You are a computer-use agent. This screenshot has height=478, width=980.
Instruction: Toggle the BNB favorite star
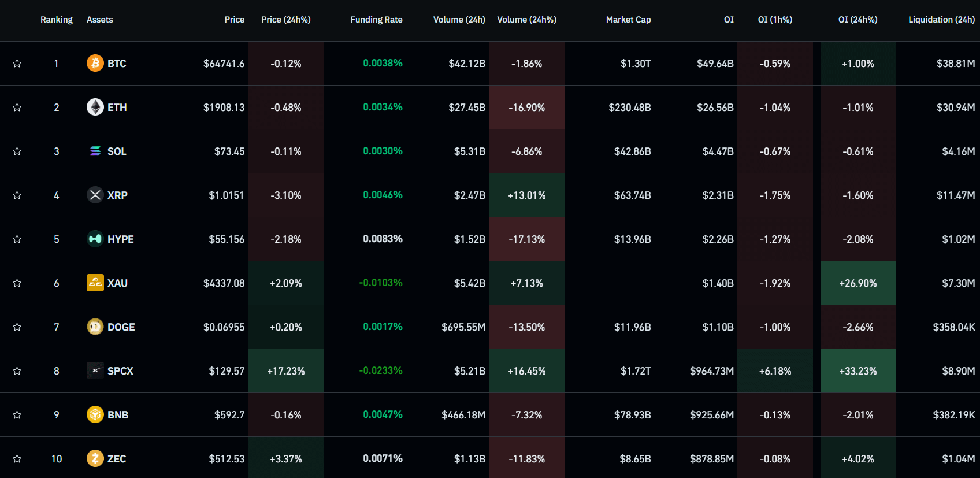(x=17, y=415)
